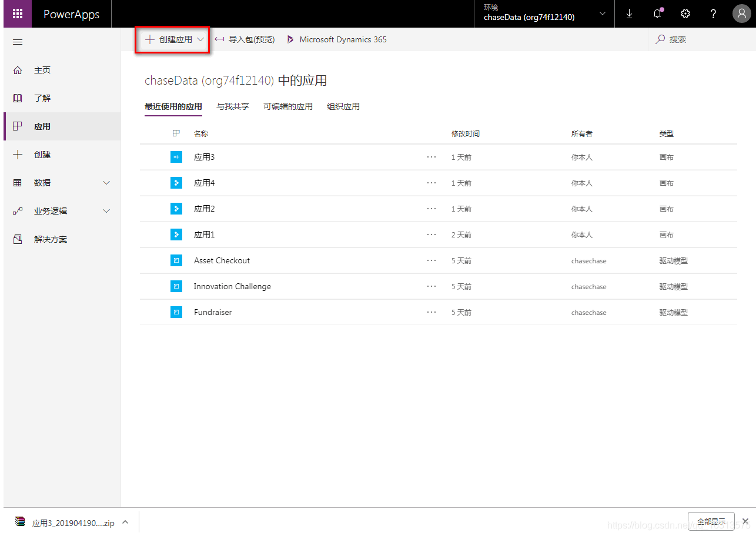Open more options for Innovation Challenge
This screenshot has height=536, width=756.
click(x=431, y=286)
